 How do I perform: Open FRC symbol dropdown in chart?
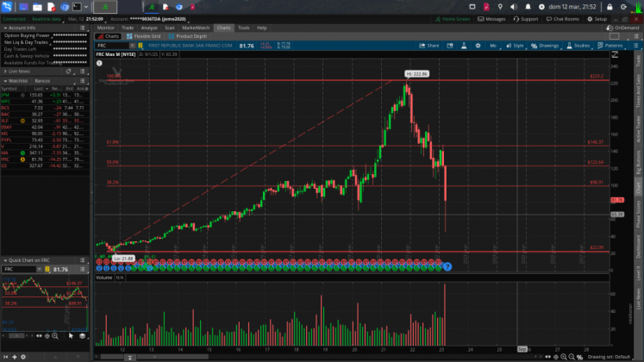click(x=132, y=46)
